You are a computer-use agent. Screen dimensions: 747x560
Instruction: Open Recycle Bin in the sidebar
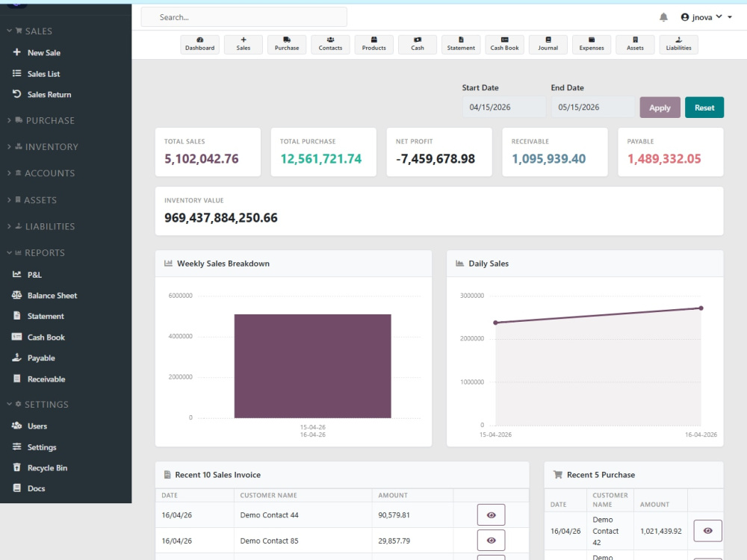click(40, 467)
